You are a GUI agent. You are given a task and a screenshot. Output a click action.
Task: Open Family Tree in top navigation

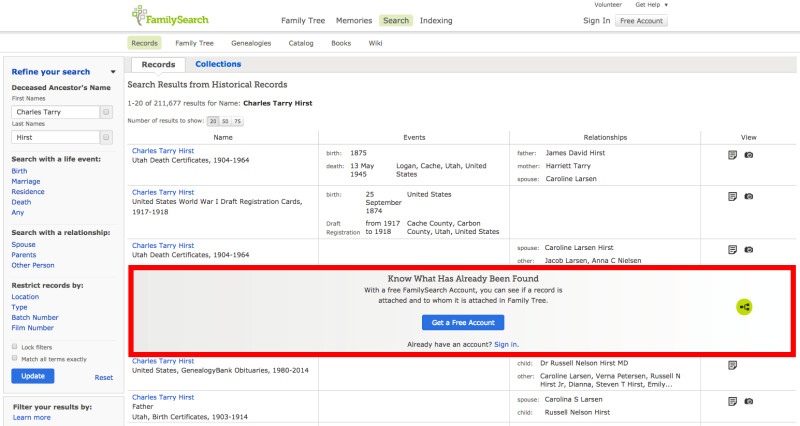[303, 20]
